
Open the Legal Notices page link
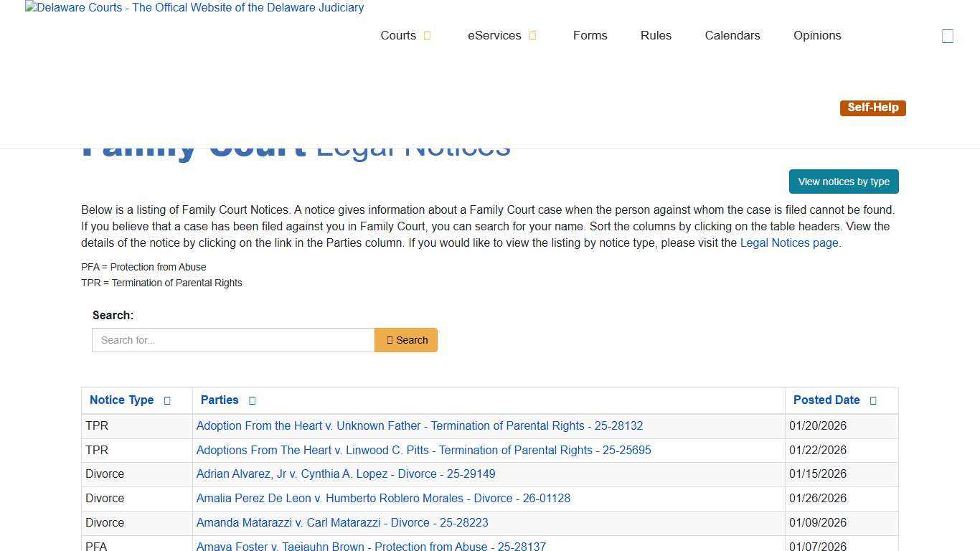(x=788, y=243)
